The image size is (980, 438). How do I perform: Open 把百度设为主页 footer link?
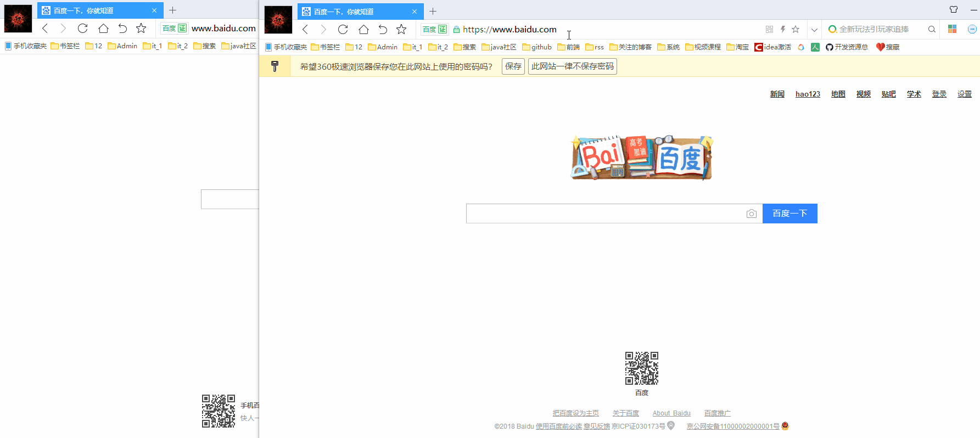tap(575, 413)
